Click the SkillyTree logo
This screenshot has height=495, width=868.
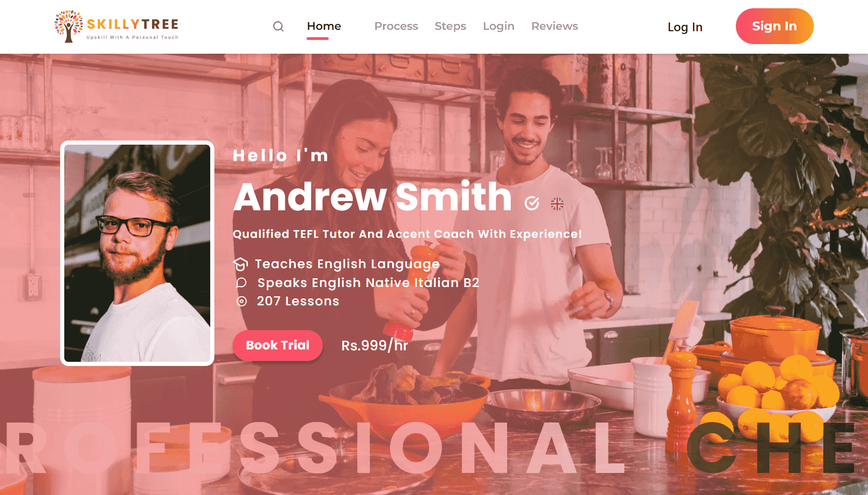coord(116,26)
